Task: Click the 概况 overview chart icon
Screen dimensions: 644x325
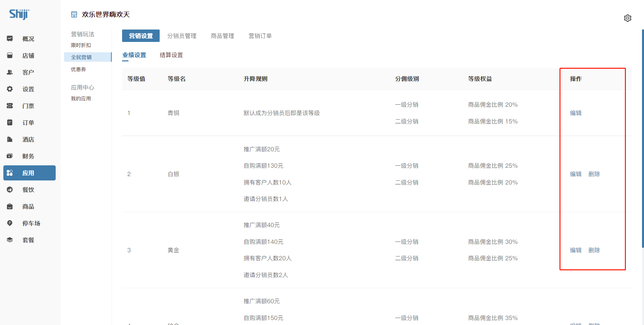Action: tap(10, 39)
